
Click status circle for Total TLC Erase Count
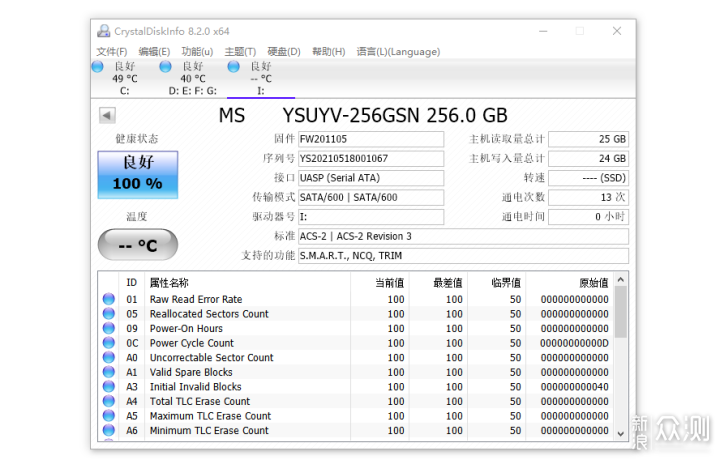pos(109,401)
